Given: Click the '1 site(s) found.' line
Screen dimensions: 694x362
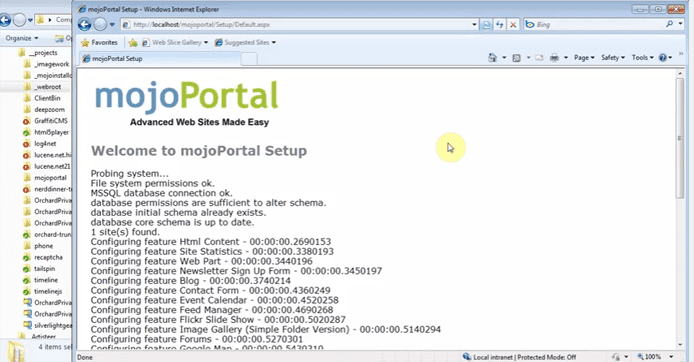Looking at the screenshot, I should (125, 232).
